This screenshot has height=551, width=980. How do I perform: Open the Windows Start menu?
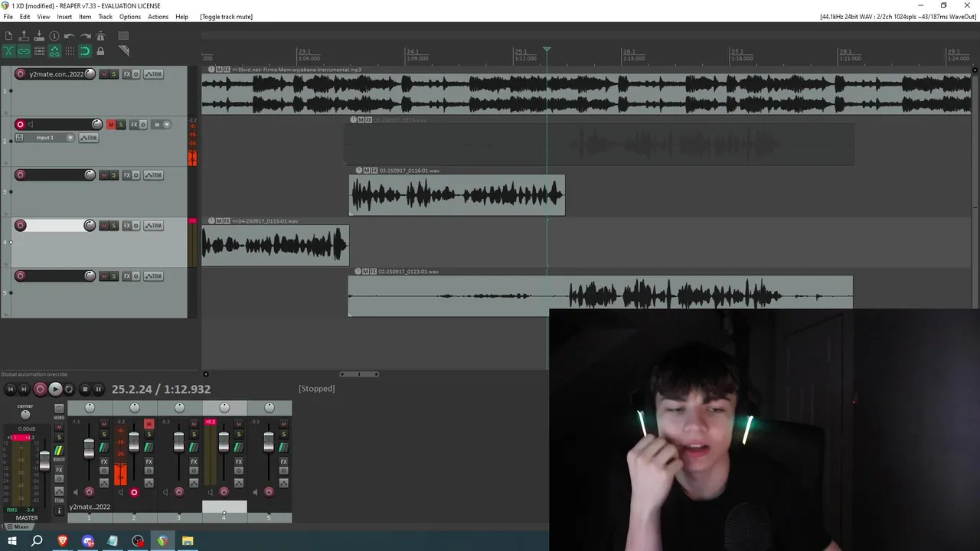[x=12, y=541]
